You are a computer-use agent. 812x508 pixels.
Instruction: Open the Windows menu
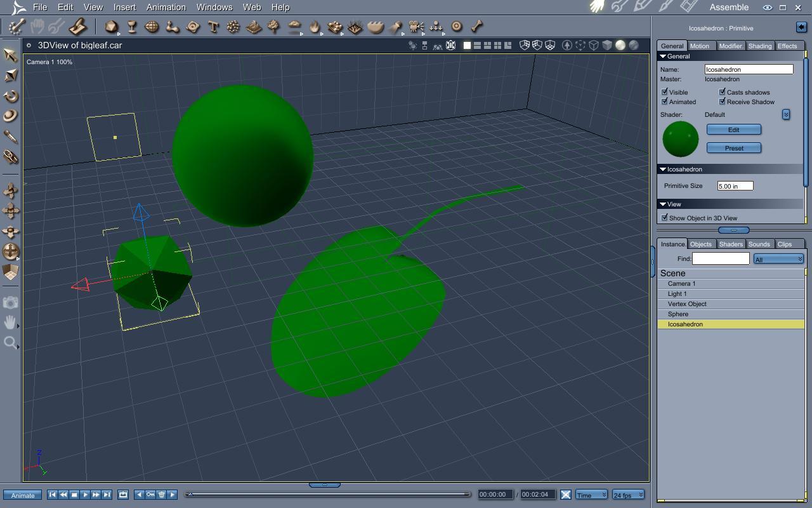tap(214, 7)
